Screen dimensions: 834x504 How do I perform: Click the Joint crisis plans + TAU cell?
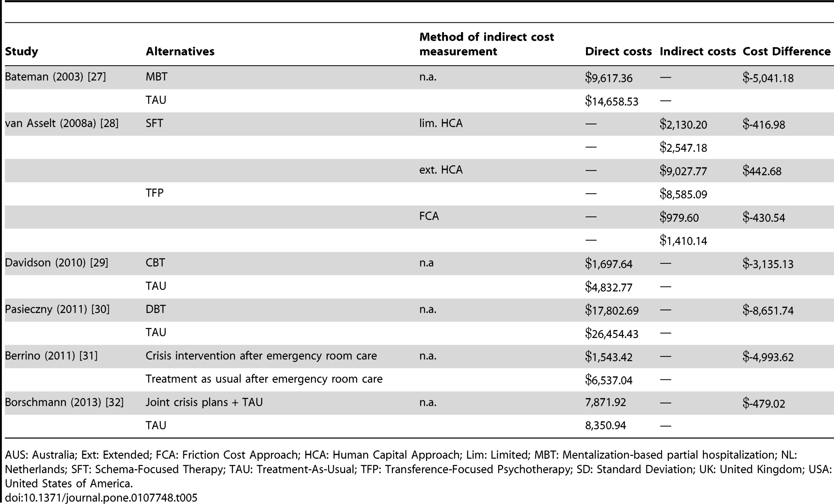pos(204,402)
